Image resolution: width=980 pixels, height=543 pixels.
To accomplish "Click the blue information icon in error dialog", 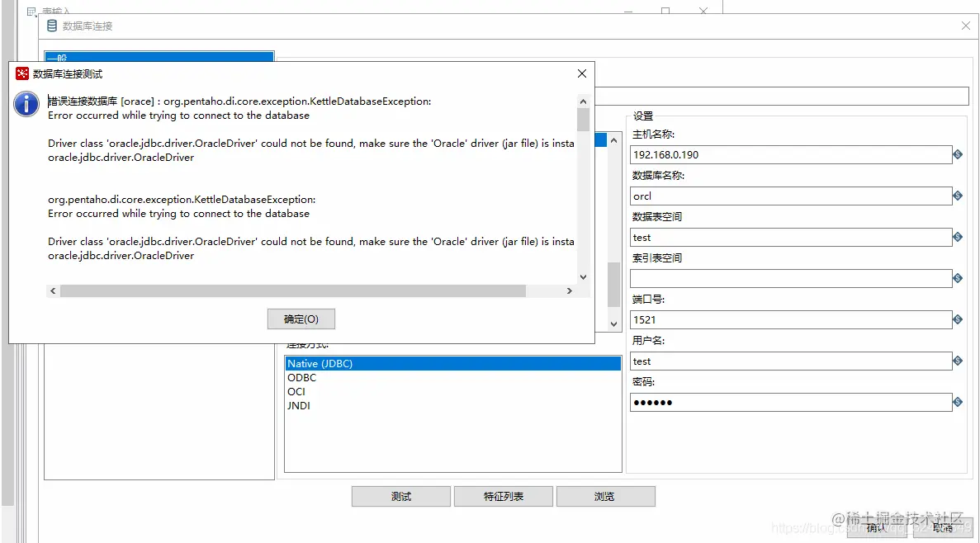I will pyautogui.click(x=26, y=104).
